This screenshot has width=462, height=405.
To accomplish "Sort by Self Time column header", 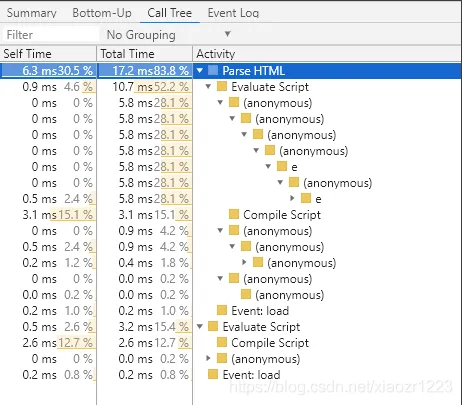I will pyautogui.click(x=48, y=54).
